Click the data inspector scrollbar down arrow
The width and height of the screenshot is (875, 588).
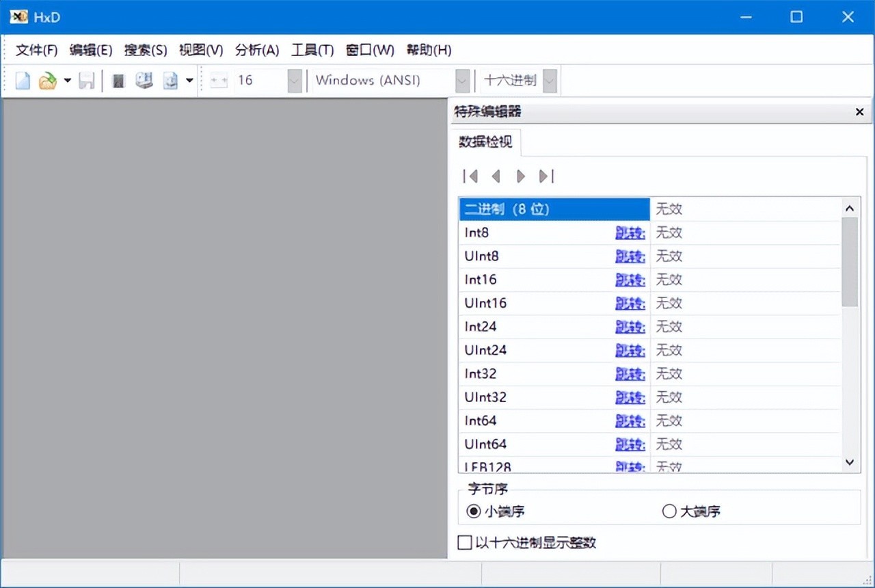tap(850, 462)
